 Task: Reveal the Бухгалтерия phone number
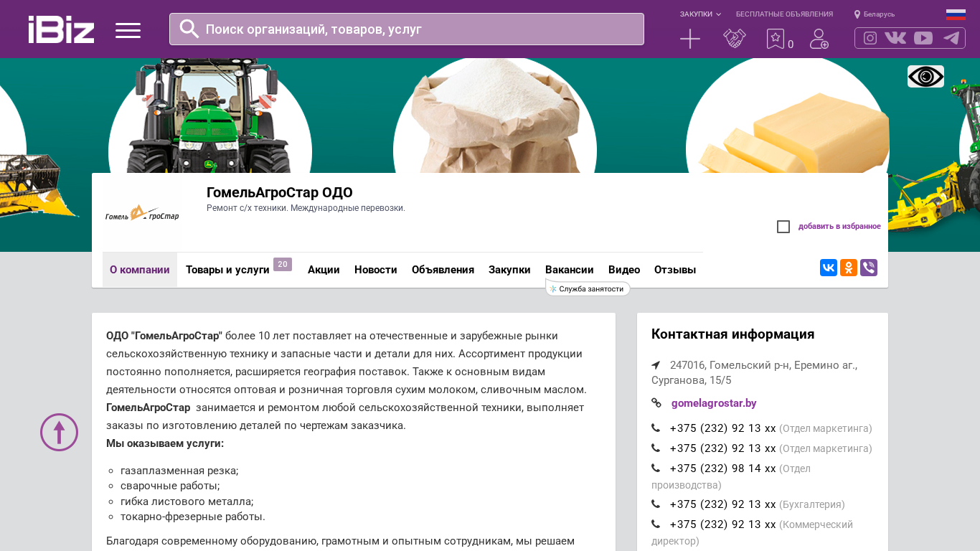pos(722,504)
